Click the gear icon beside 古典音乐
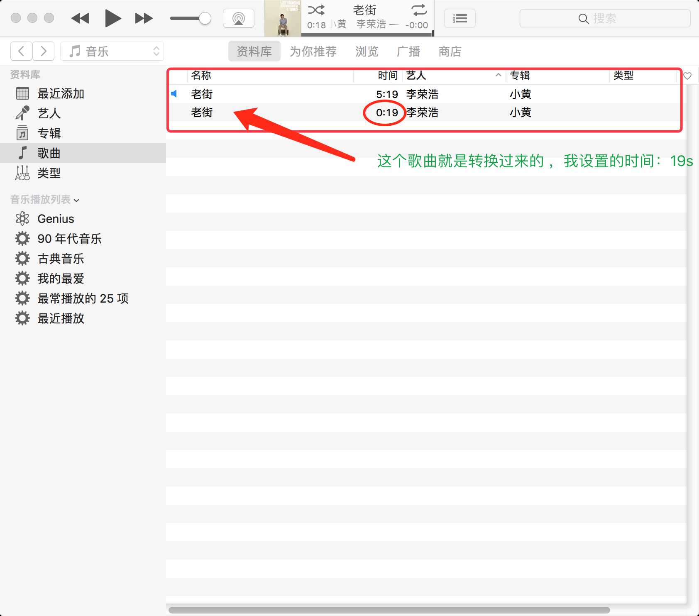The width and height of the screenshot is (699, 616). 22,258
